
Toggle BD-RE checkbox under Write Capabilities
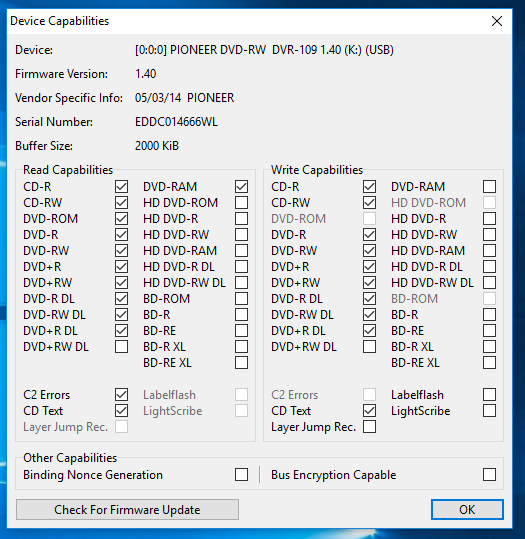pos(489,331)
